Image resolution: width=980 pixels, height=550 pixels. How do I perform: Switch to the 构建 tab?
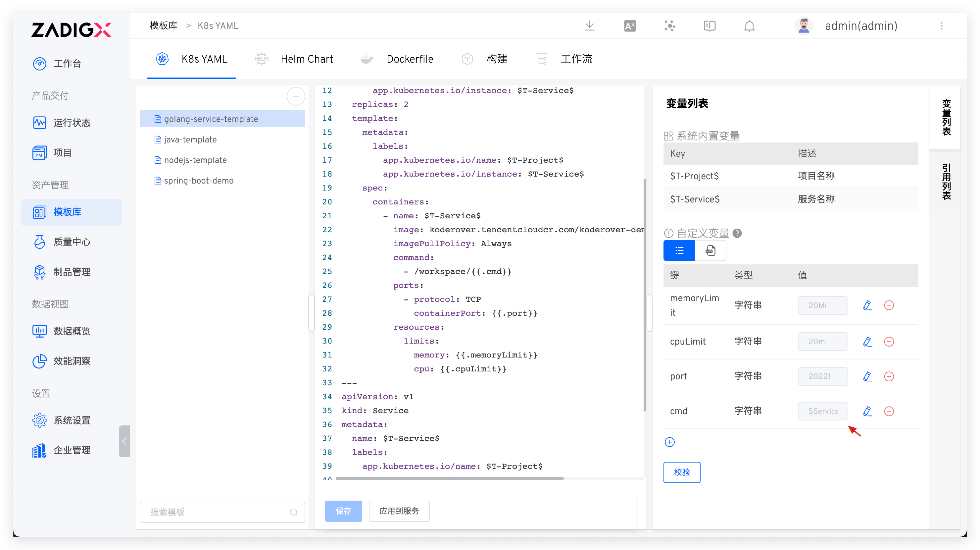[497, 59]
